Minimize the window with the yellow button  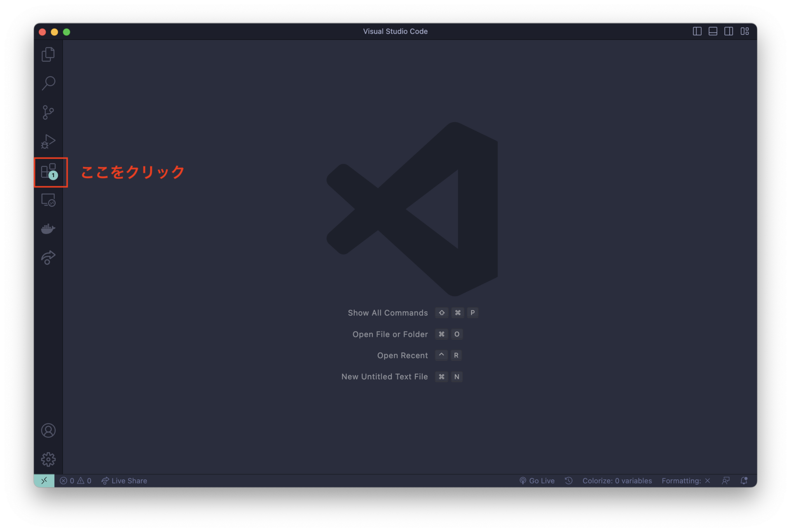pyautogui.click(x=54, y=32)
